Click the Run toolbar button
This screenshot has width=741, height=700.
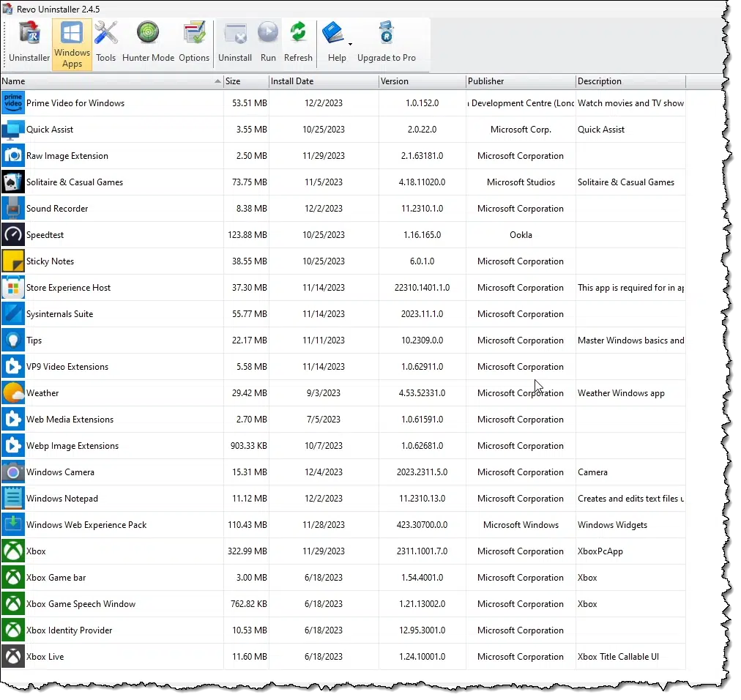coord(268,42)
